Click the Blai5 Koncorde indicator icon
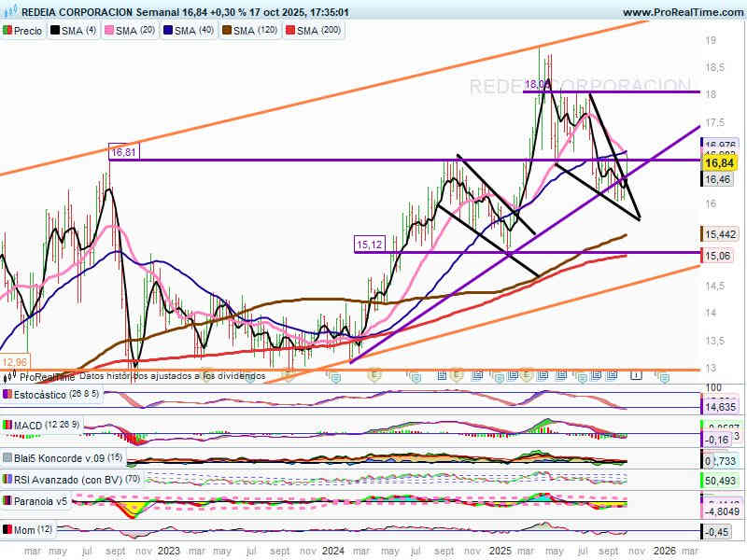The height and width of the screenshot is (560, 747). click(7, 457)
